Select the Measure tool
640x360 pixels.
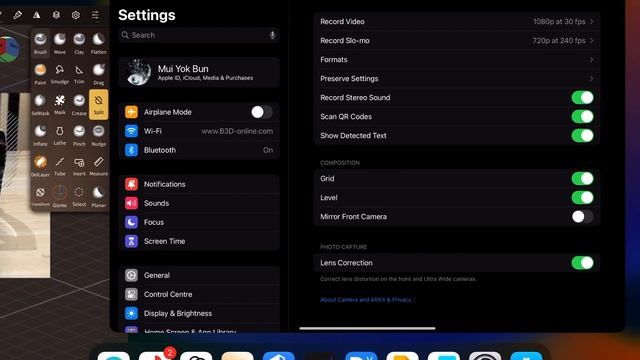pyautogui.click(x=99, y=166)
